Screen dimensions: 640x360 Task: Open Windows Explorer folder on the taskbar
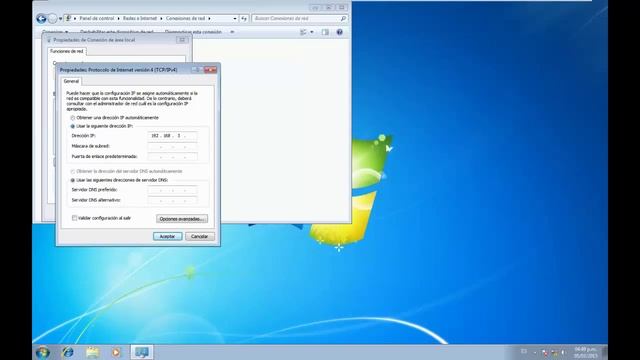tap(92, 352)
